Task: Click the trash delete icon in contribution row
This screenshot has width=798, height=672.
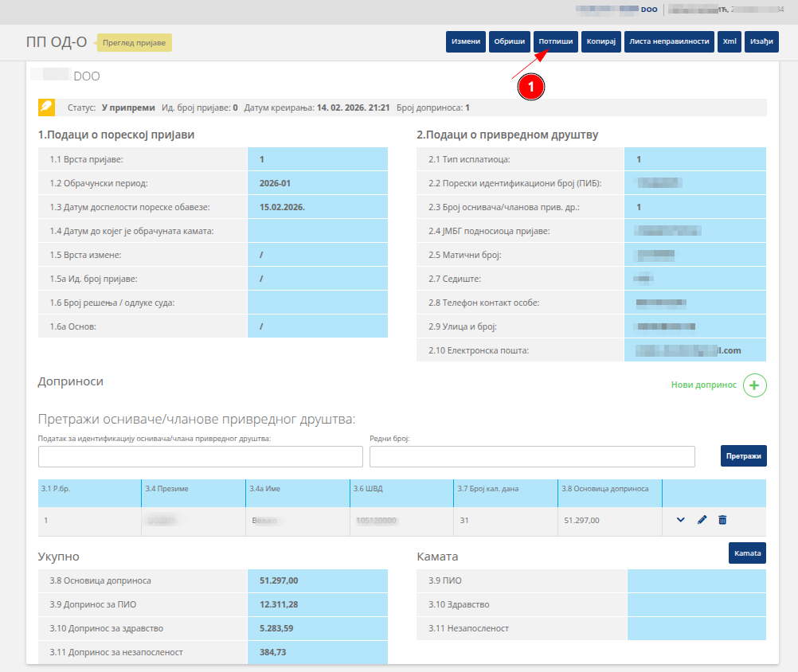Action: pyautogui.click(x=722, y=520)
